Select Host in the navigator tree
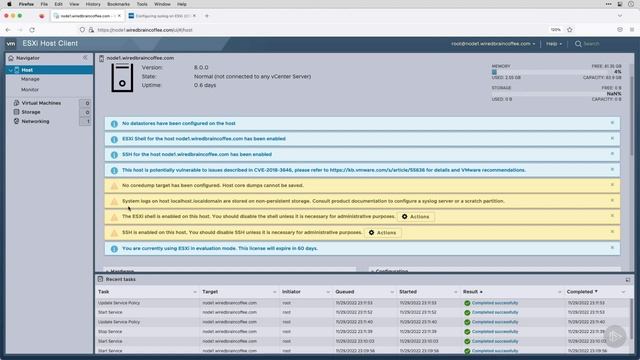The height and width of the screenshot is (360, 640). 49,70
